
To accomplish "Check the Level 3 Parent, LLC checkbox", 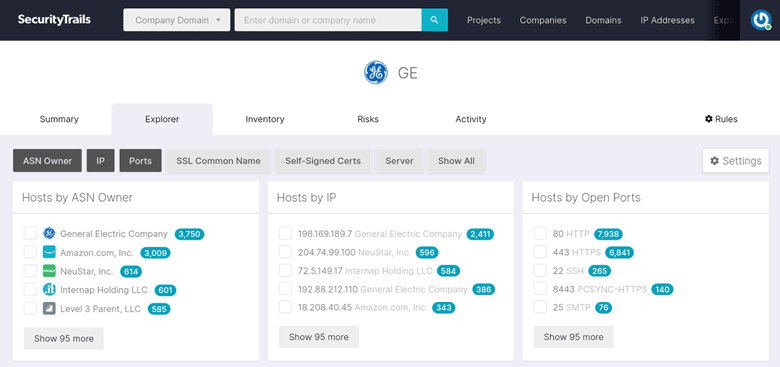I will click(x=30, y=308).
